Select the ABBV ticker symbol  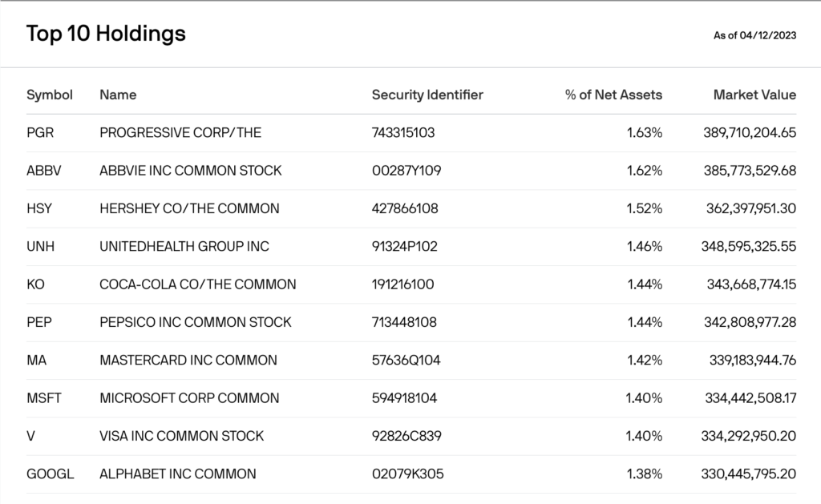pos(44,171)
